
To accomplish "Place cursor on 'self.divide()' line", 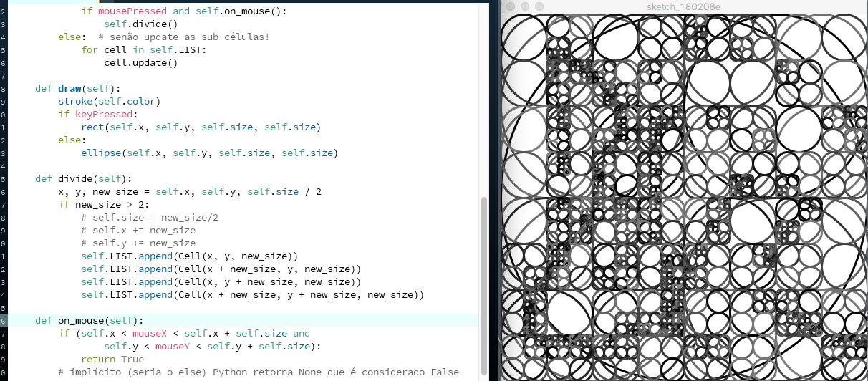I will [x=140, y=24].
